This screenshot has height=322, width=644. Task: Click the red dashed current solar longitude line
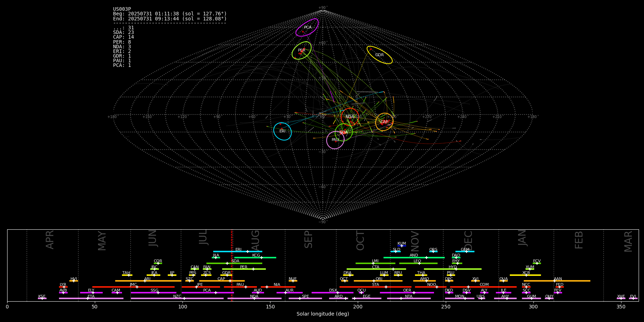coord(232,265)
